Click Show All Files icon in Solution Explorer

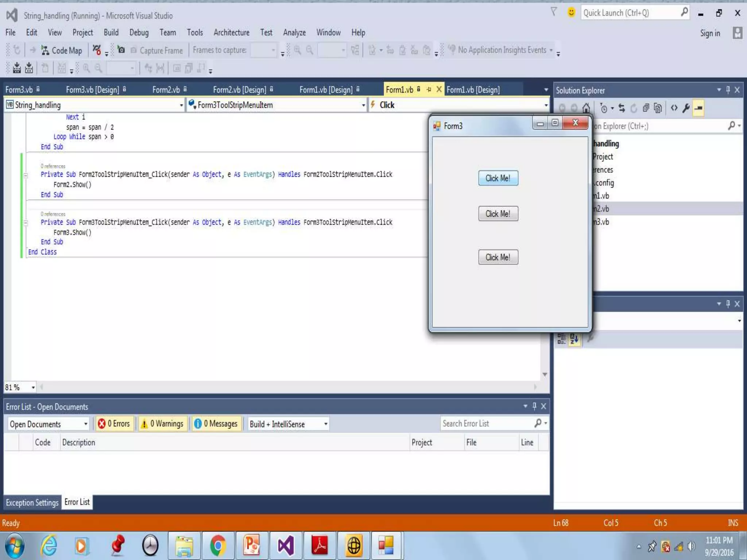pos(658,108)
